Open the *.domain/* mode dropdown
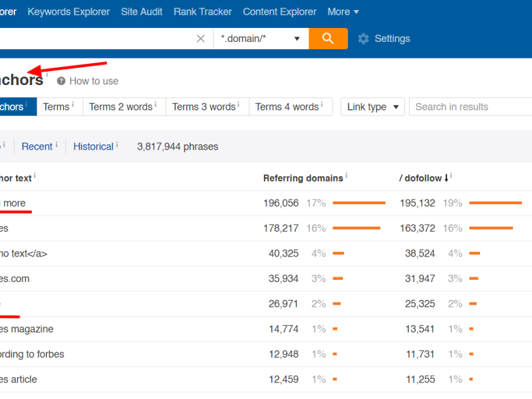 click(x=261, y=39)
